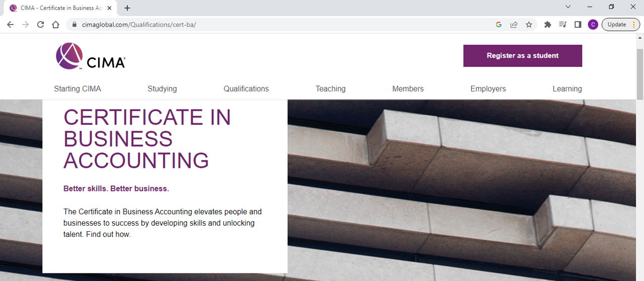
Task: Open the Chrome menu three dots
Action: click(x=634, y=25)
